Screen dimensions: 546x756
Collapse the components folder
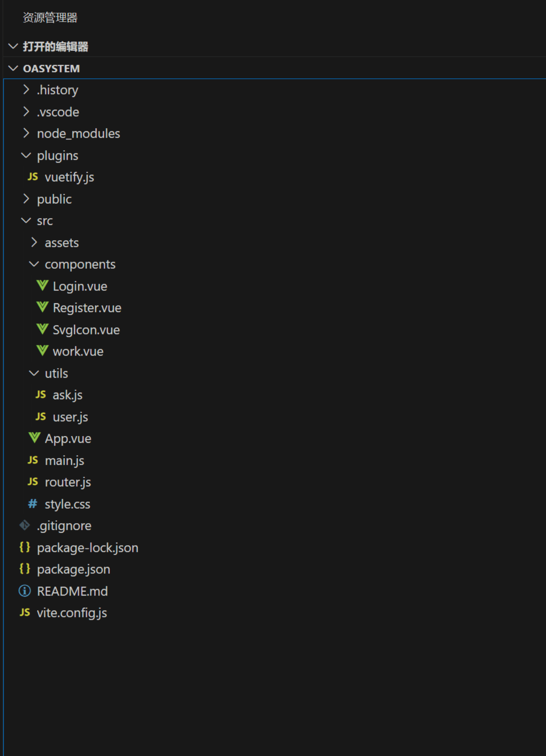34,264
